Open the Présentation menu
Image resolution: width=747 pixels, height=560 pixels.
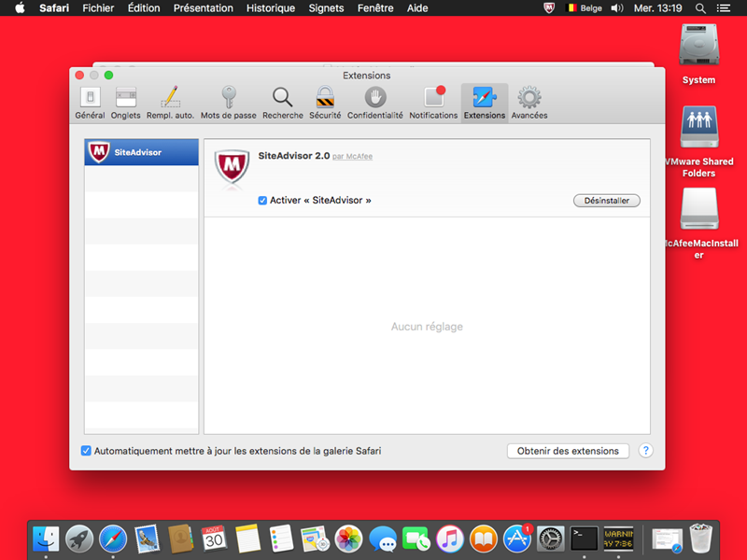coord(204,8)
